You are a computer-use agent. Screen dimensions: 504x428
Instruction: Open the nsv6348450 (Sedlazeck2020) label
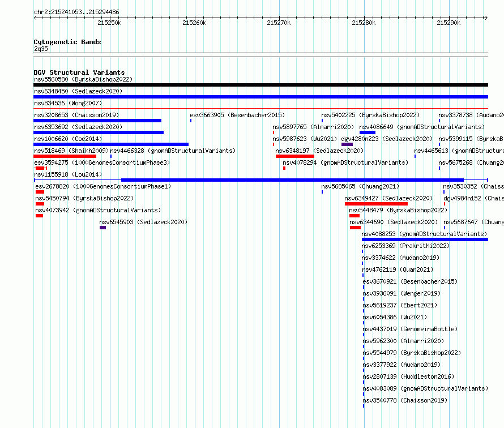[78, 91]
